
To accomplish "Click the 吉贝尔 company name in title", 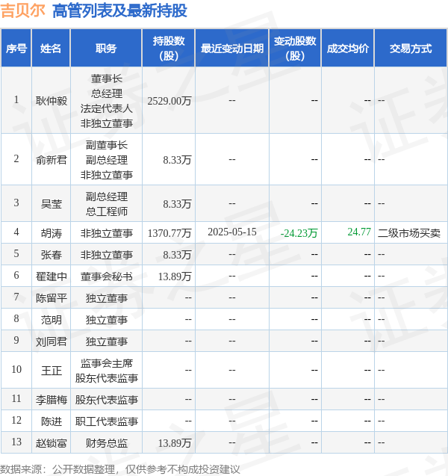I will (22, 10).
